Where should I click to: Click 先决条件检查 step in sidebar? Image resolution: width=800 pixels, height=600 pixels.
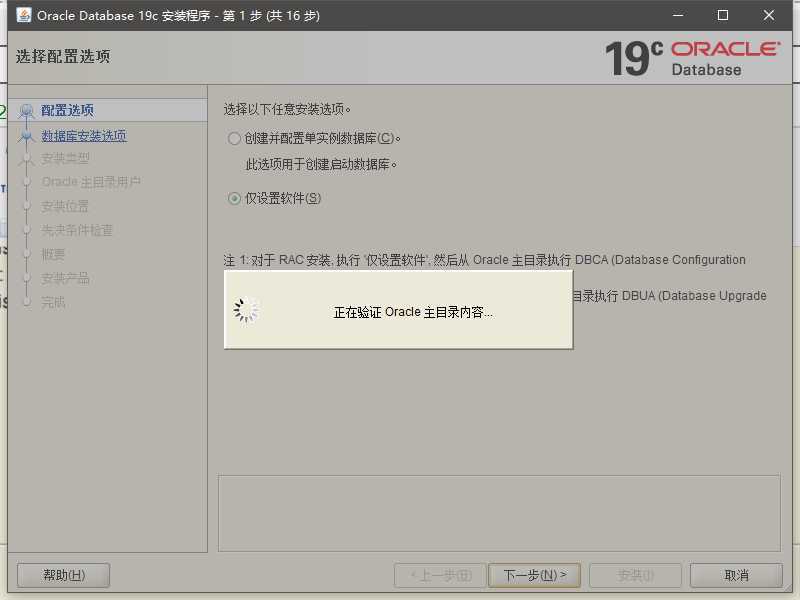pyautogui.click(x=77, y=230)
